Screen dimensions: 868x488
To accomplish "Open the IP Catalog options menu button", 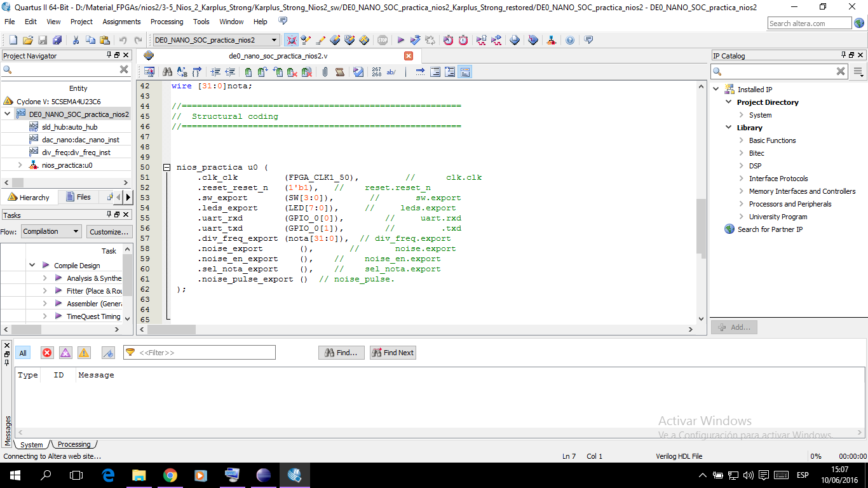I will pyautogui.click(x=859, y=71).
